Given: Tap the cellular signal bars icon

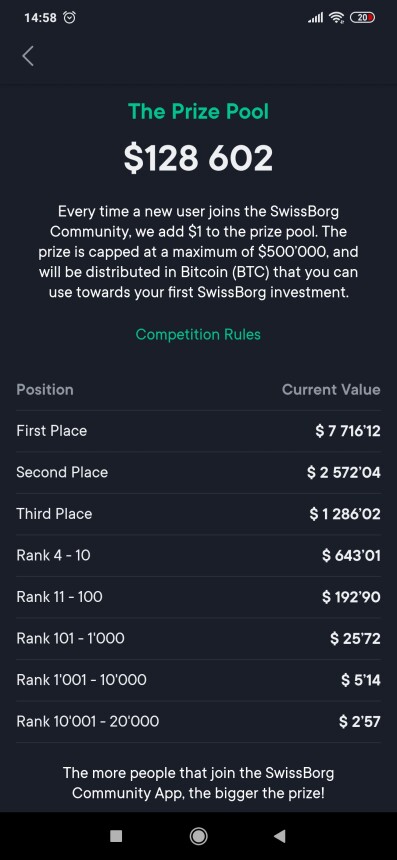Looking at the screenshot, I should [316, 18].
